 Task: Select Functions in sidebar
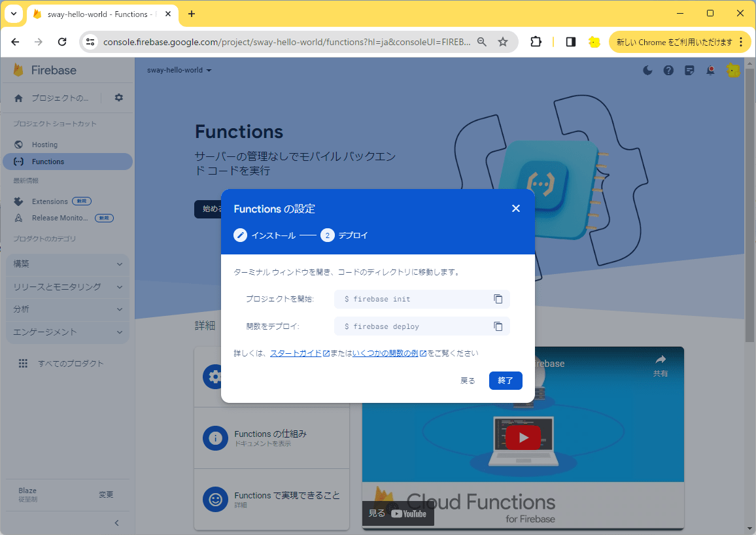[x=67, y=162]
